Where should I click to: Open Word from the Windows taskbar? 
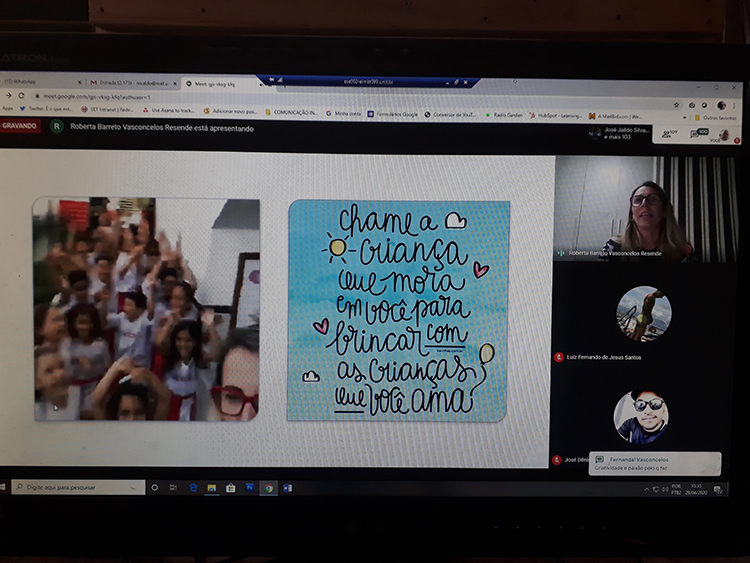[x=287, y=488]
